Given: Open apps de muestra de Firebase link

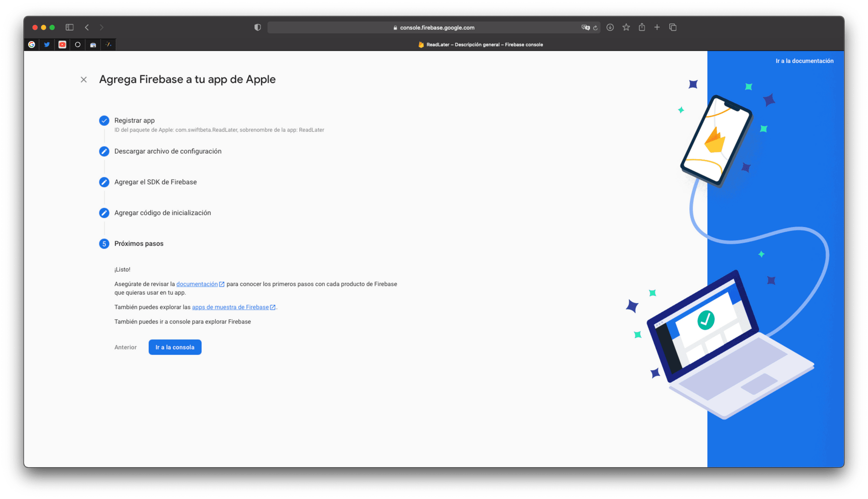Looking at the screenshot, I should [230, 307].
